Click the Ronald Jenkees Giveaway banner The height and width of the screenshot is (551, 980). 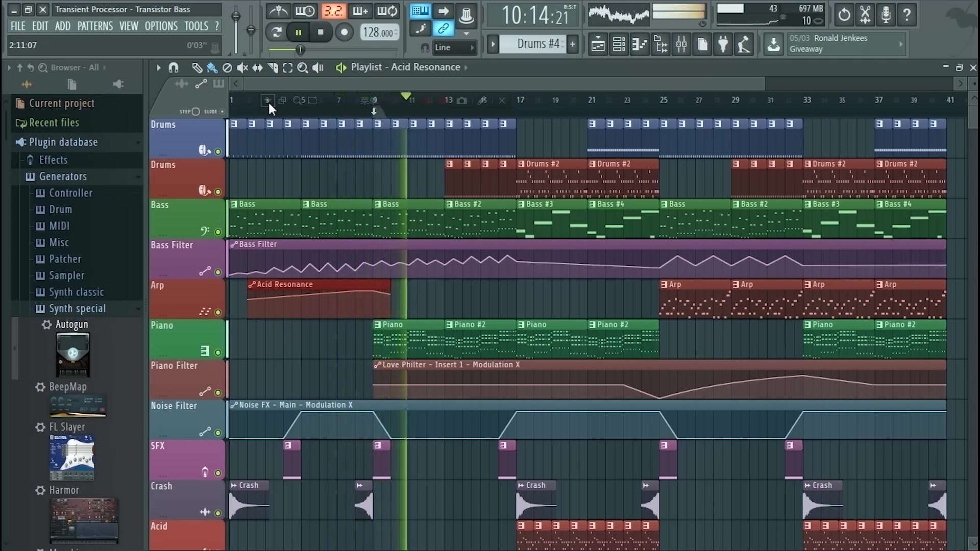[845, 43]
